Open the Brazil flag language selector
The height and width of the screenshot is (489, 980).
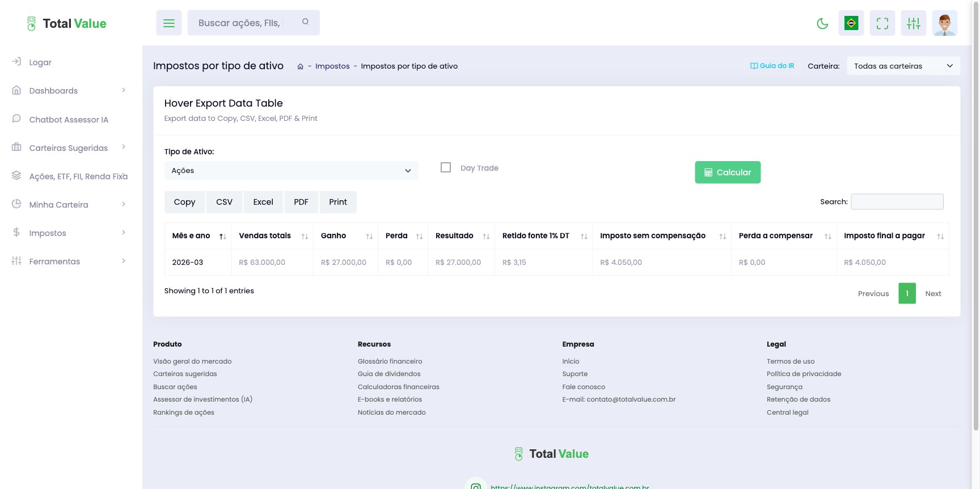(851, 23)
